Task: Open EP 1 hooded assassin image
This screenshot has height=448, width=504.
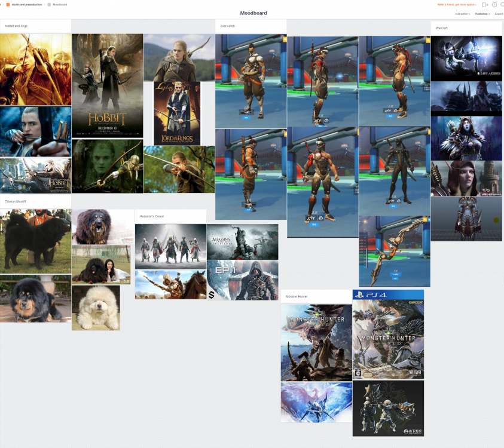Action: [242, 280]
